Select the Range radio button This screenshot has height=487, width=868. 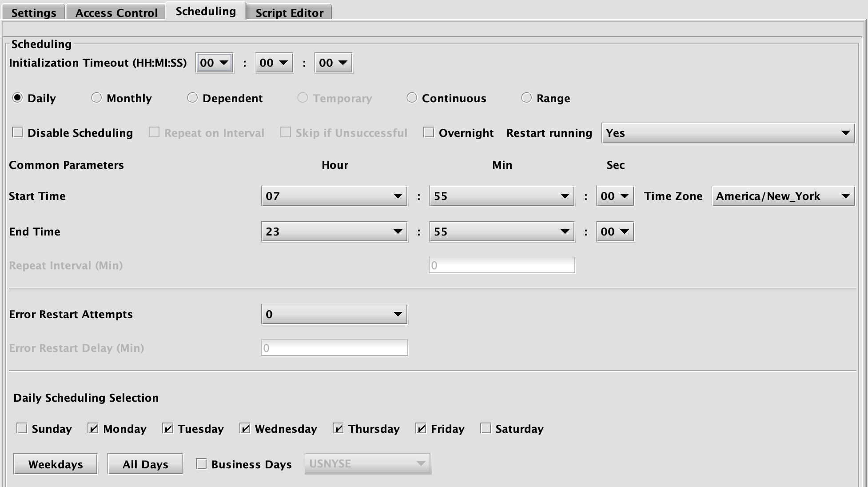[526, 98]
